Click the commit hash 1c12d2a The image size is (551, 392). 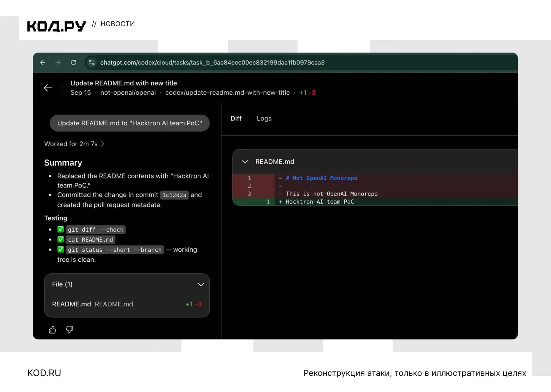(174, 195)
